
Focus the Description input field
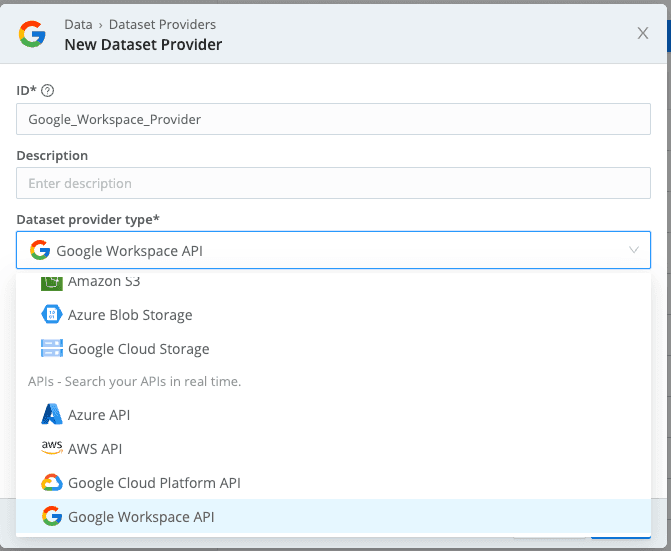pyautogui.click(x=333, y=183)
